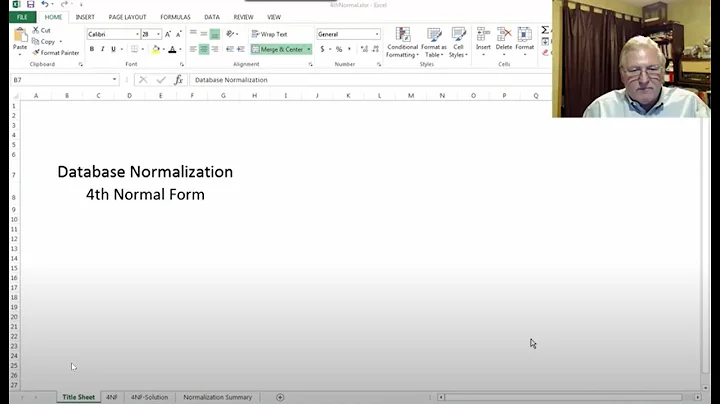Click Merge & Center button
The height and width of the screenshot is (404, 720).
[278, 49]
